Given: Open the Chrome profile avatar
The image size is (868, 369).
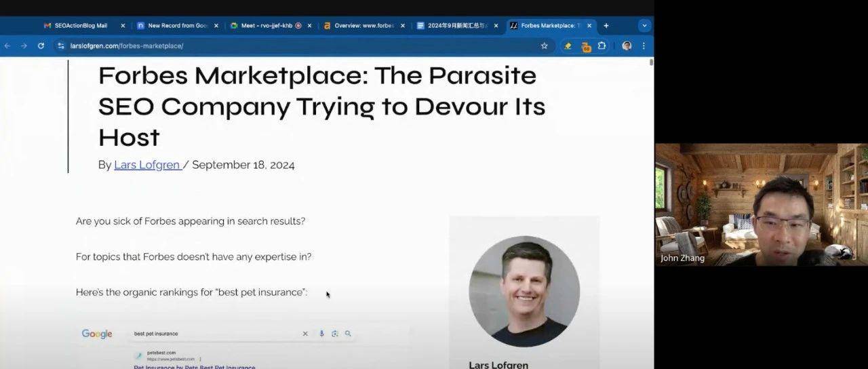Looking at the screenshot, I should (627, 45).
